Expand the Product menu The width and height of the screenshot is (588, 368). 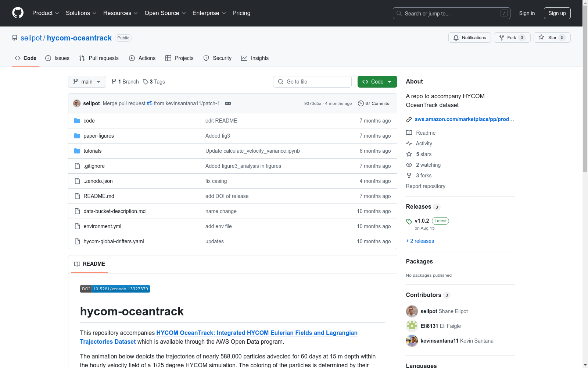[46, 13]
